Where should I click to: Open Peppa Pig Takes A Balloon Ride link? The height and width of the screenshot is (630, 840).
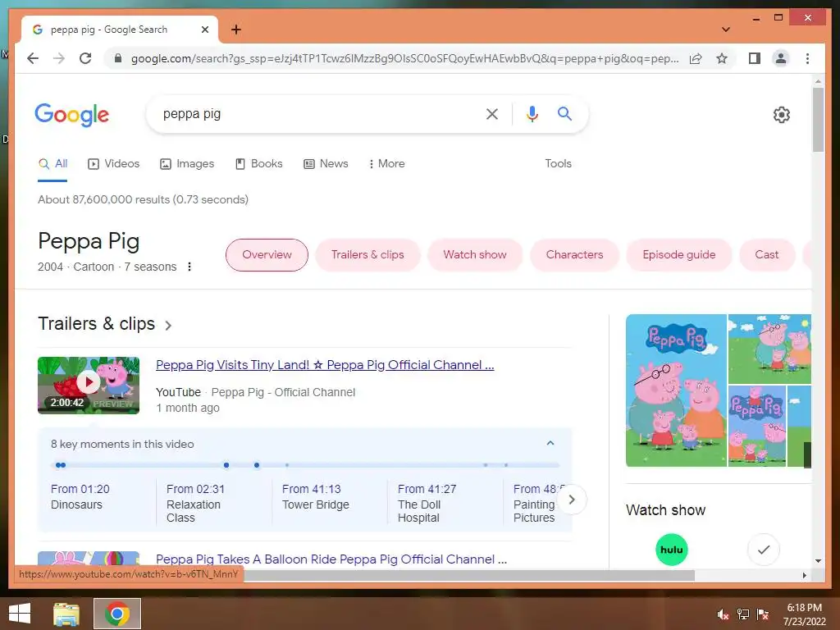click(331, 559)
